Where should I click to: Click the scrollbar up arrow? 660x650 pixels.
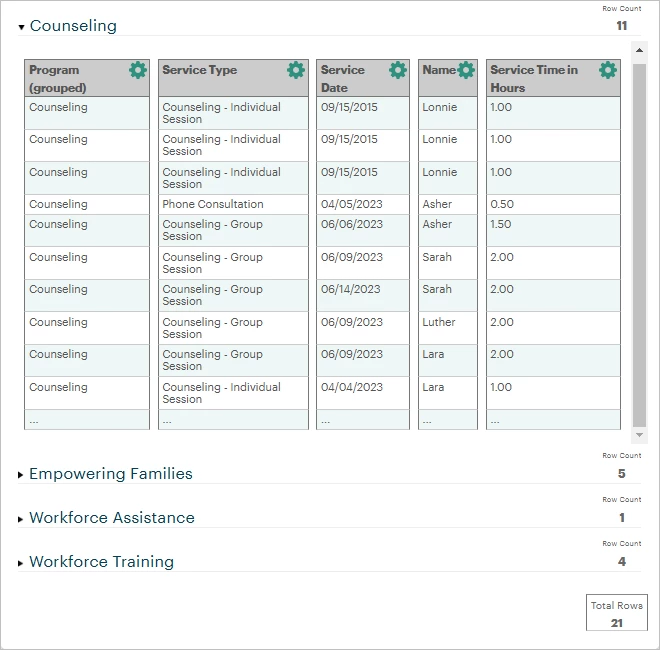(639, 50)
